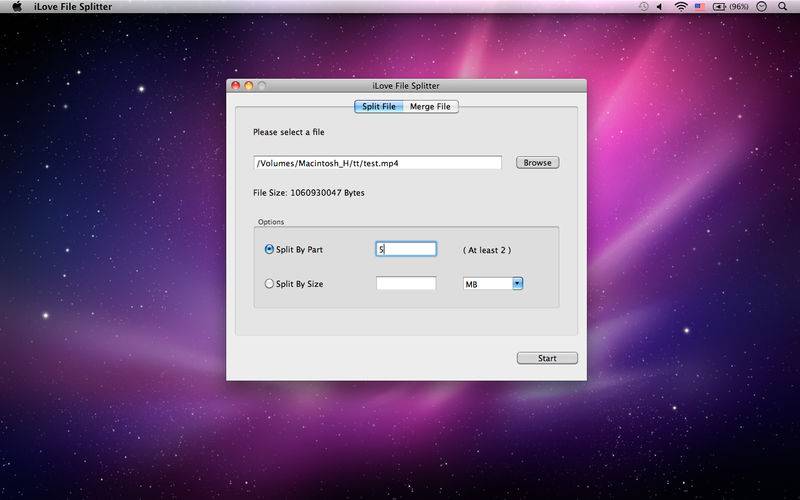Viewport: 800px width, 500px height.
Task: Minimize the window with yellow button
Action: (249, 86)
